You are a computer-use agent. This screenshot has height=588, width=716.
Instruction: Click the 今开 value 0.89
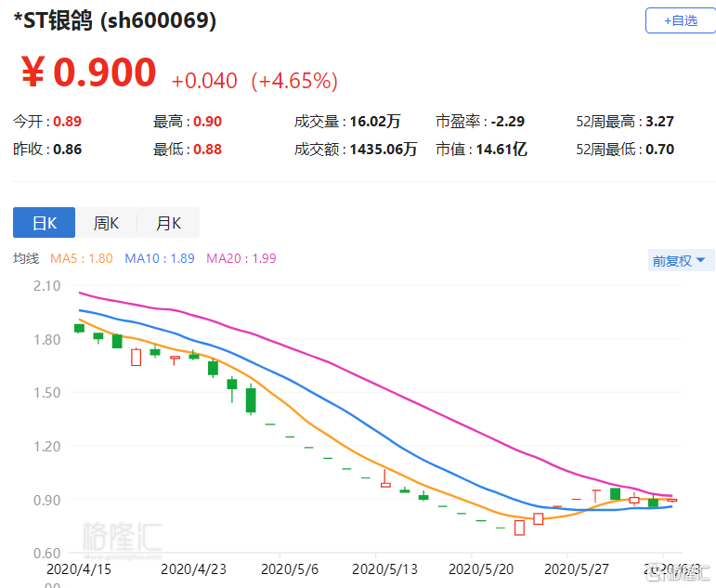pos(67,122)
